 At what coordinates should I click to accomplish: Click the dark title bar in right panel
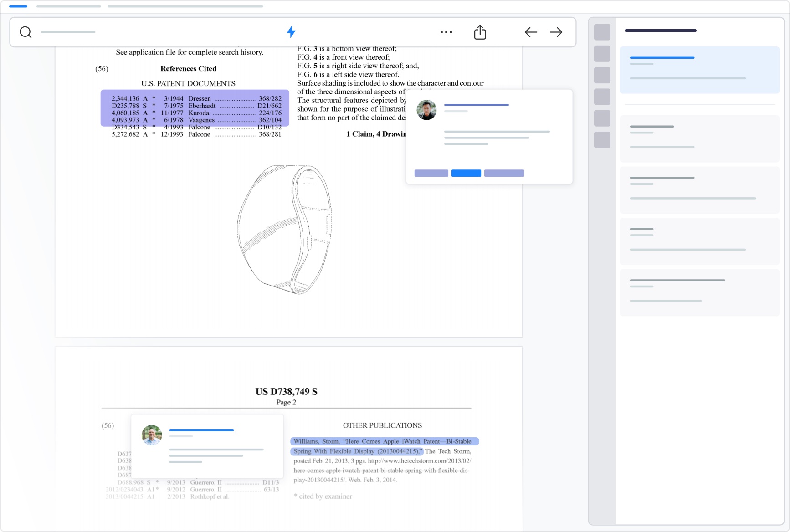coord(661,31)
